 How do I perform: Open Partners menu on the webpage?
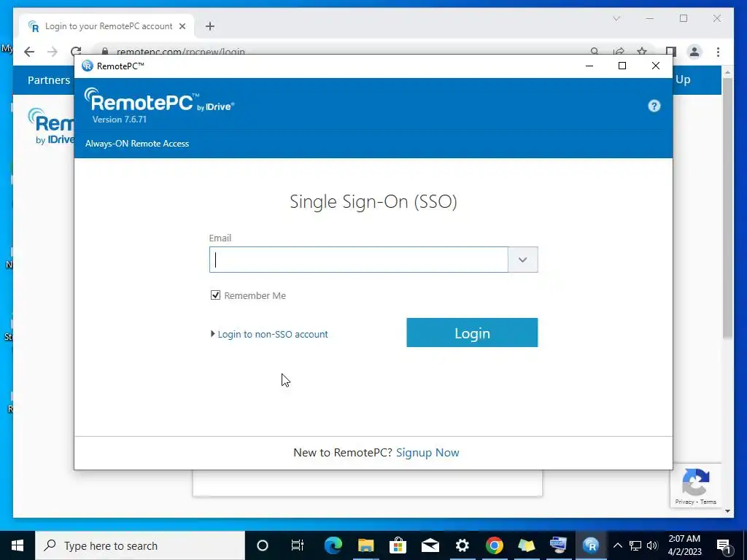(x=49, y=80)
